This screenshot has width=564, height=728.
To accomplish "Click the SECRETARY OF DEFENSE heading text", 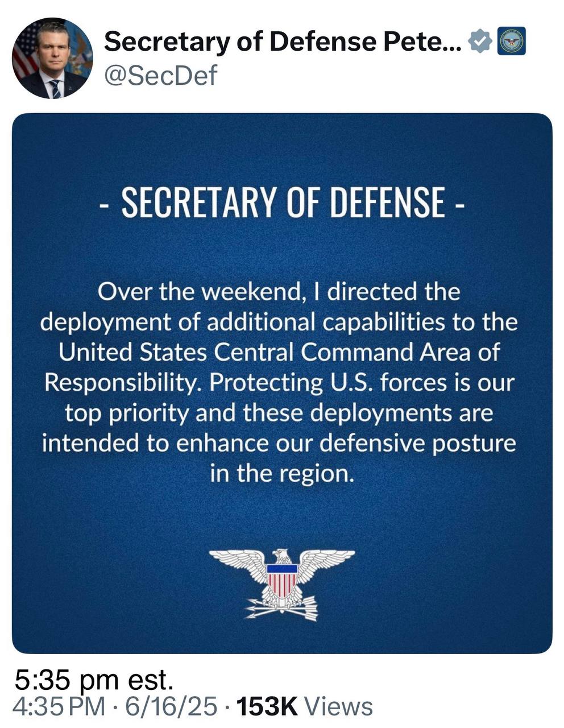I will (282, 202).
